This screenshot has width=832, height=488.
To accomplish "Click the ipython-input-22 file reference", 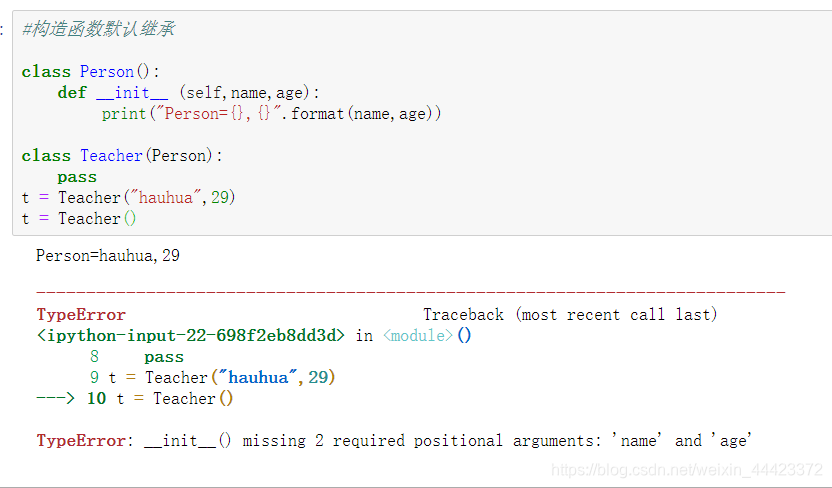I will point(190,336).
